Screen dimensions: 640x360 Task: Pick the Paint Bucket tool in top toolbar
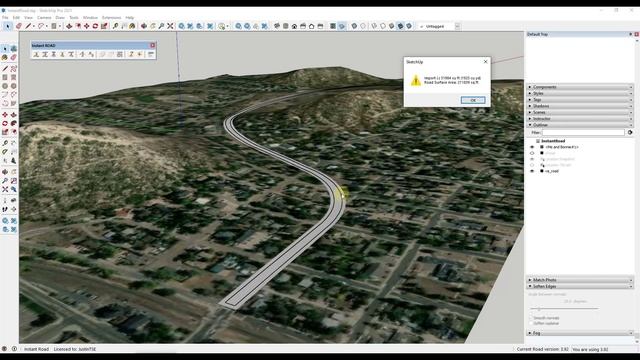tap(132, 26)
